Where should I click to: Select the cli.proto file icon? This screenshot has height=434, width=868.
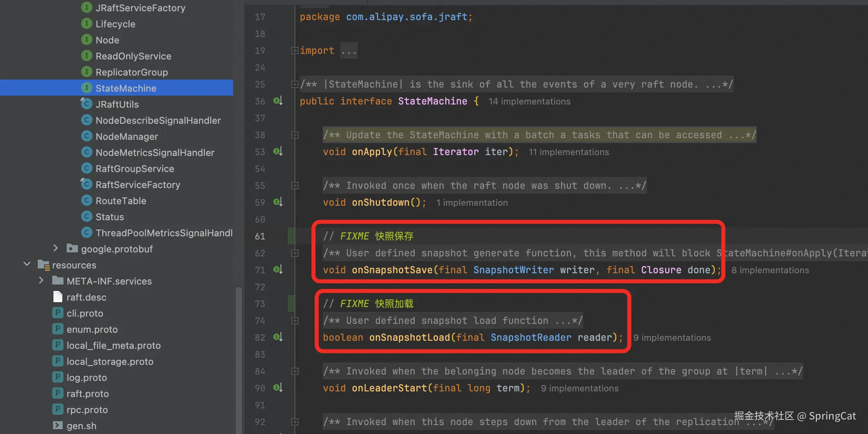[57, 313]
